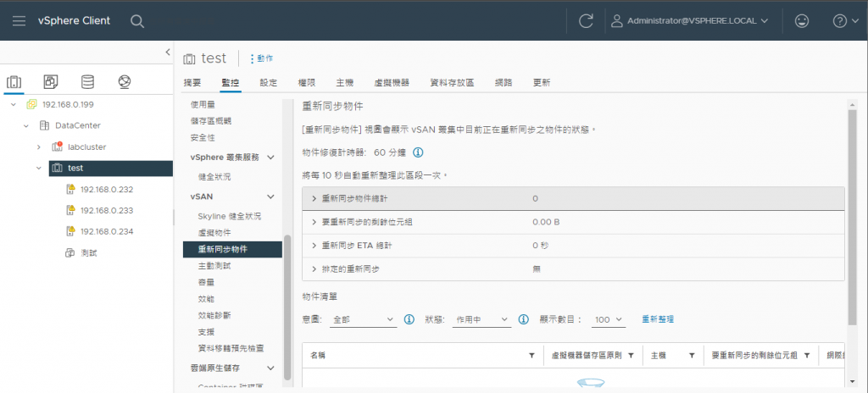This screenshot has width=868, height=393.
Task: Expand the 重新同步 ETA 總計 row
Action: pos(314,246)
